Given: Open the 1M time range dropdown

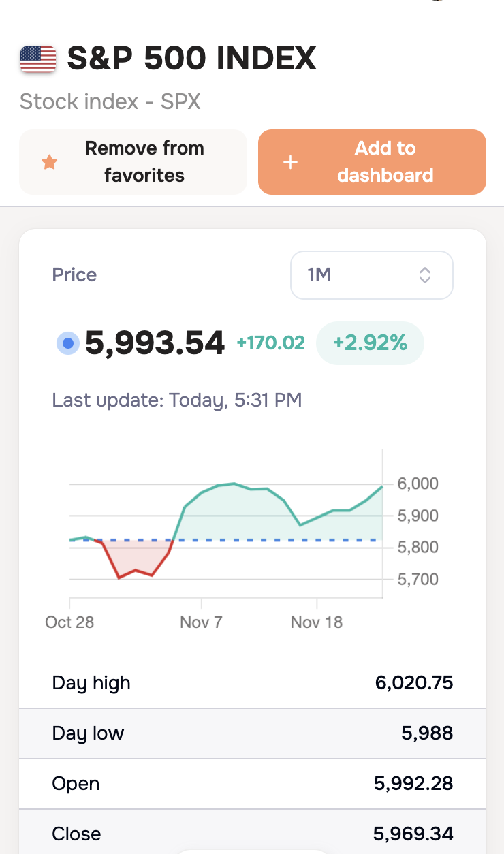Looking at the screenshot, I should pos(371,275).
